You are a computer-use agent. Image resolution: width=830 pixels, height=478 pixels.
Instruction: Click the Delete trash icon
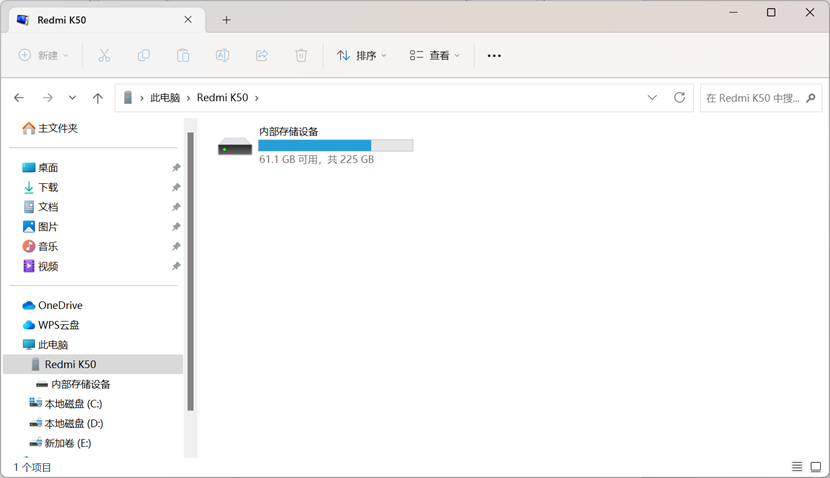(x=301, y=56)
